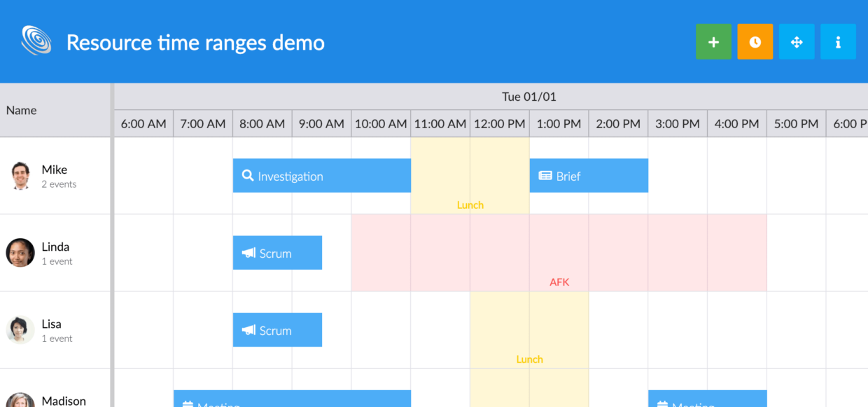The width and height of the screenshot is (868, 407).
Task: Click the orange clock button
Action: tap(755, 42)
